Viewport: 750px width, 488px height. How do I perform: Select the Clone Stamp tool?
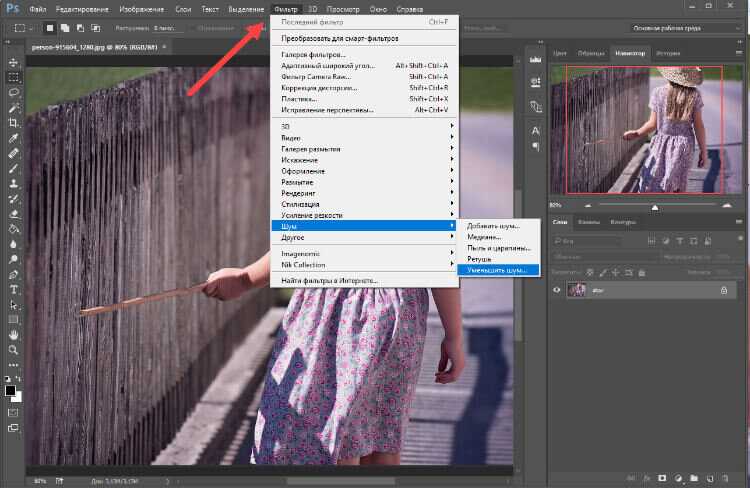click(x=13, y=184)
